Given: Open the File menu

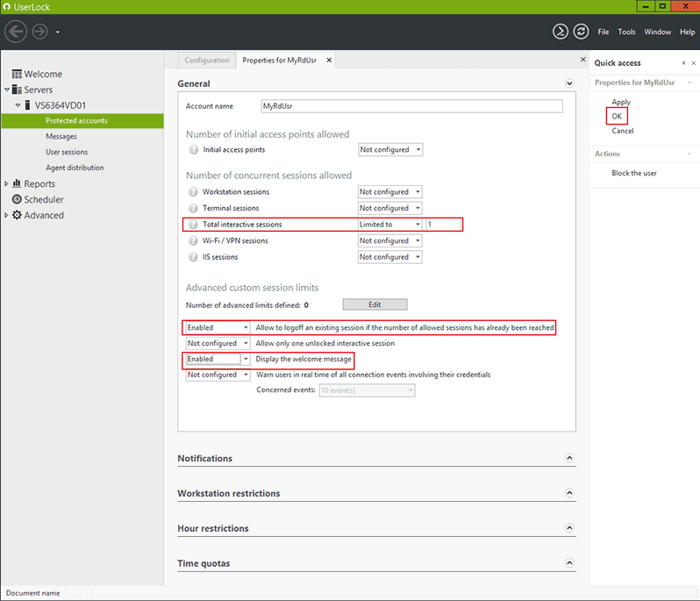Looking at the screenshot, I should tap(604, 32).
